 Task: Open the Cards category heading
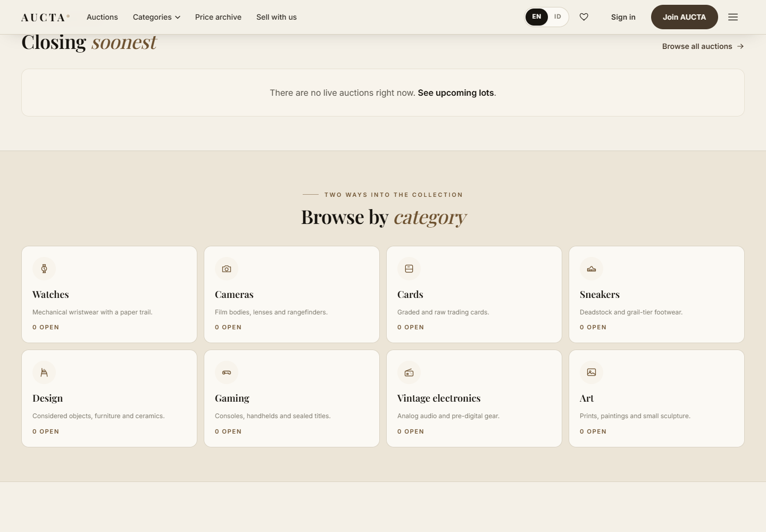(410, 295)
